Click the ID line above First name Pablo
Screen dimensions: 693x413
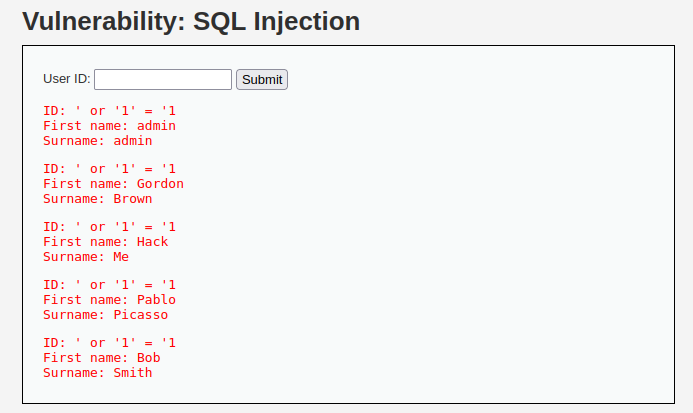109,284
